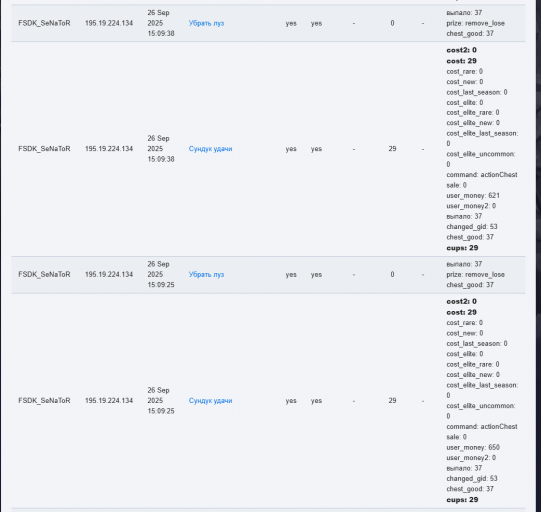Image resolution: width=541 pixels, height=512 pixels.
Task: Click bold 'cost2: 0' in the 15:09:38 row
Action: 462,50
